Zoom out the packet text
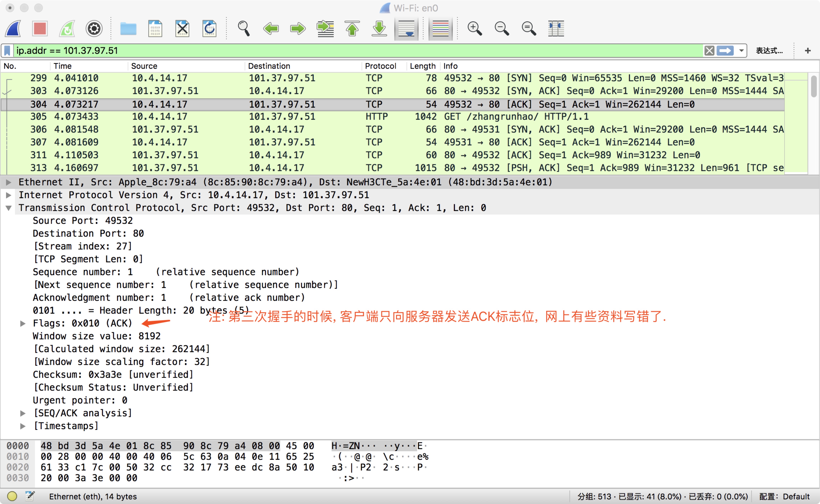 [x=502, y=29]
